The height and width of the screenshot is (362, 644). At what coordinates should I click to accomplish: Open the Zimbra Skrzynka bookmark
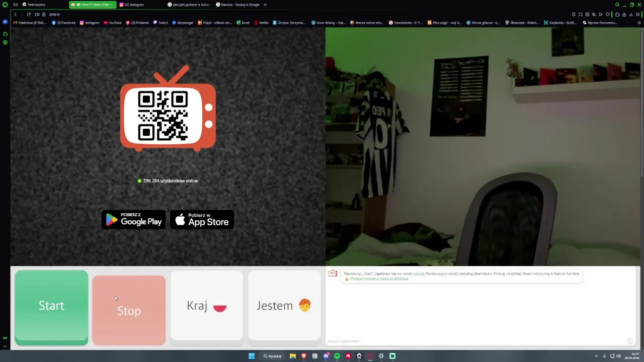289,23
